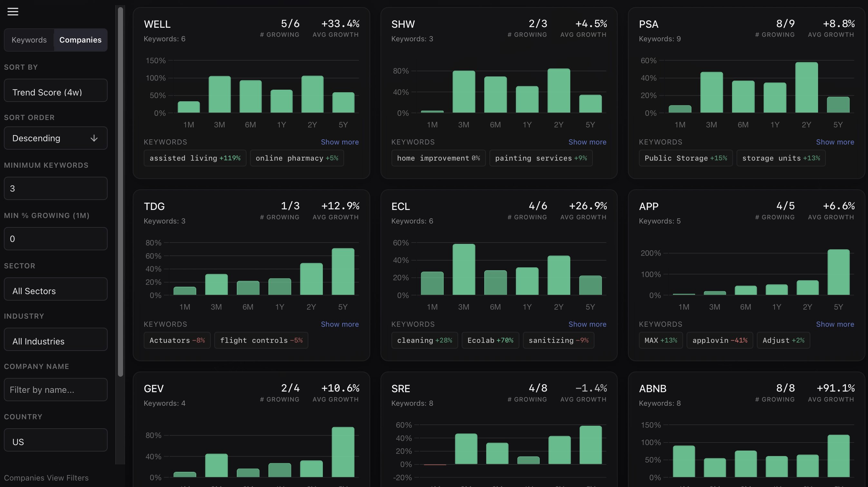Viewport: 868px width, 487px height.
Task: Click the Minimum Keywords input field
Action: [x=56, y=189]
